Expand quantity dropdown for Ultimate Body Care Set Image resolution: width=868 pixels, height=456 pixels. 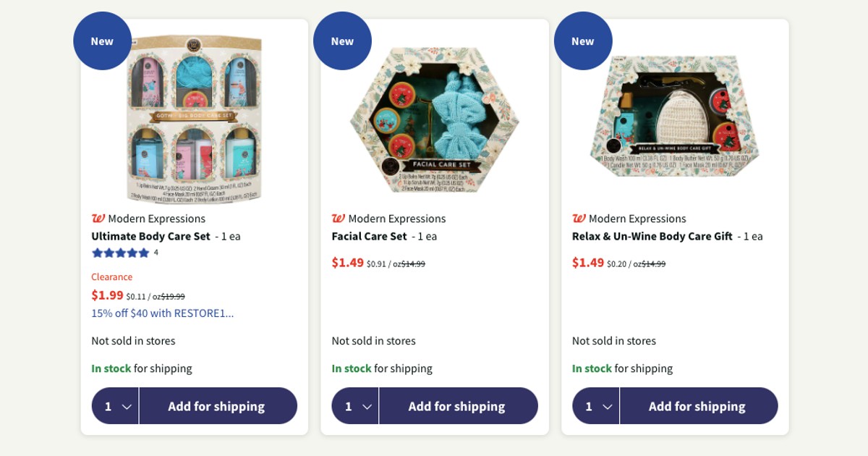point(116,406)
